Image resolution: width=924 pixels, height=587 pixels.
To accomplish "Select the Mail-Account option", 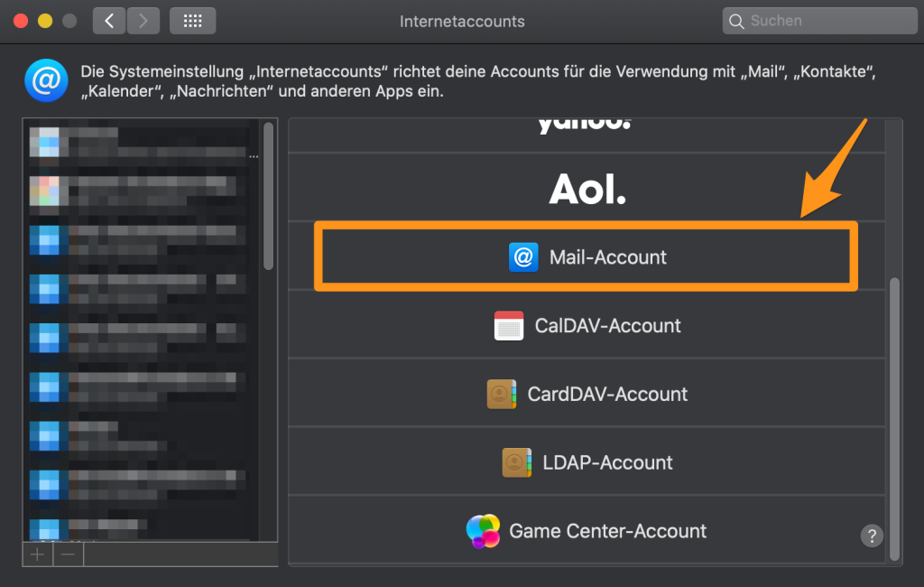I will [587, 256].
